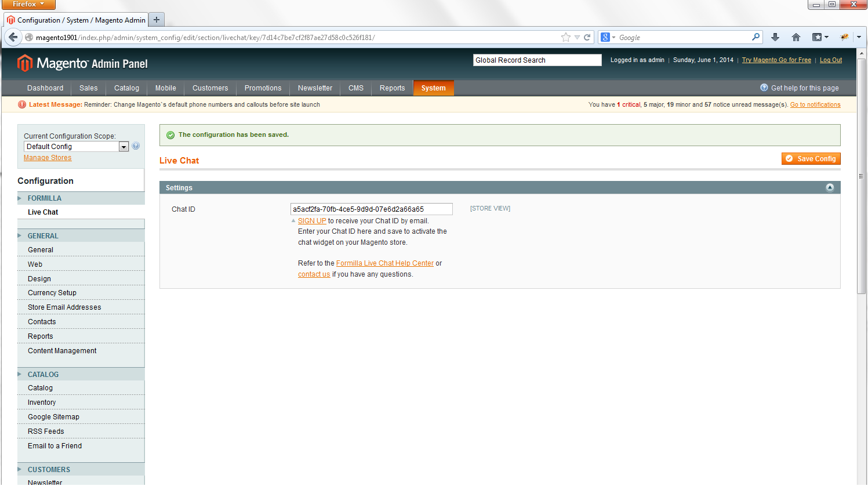
Task: Click the Manage Stores link
Action: click(x=48, y=158)
